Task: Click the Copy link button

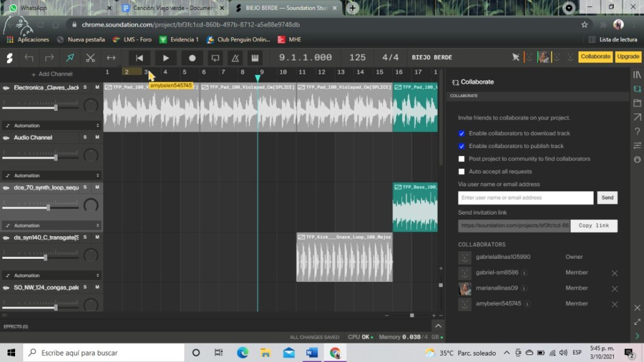Action: point(594,225)
